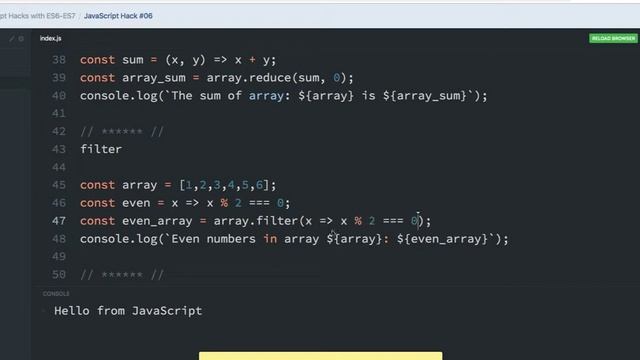Image resolution: width=640 pixels, height=360 pixels.
Task: Click the line 'const array = [1,2,3,4,5,6];'
Action: [178, 185]
